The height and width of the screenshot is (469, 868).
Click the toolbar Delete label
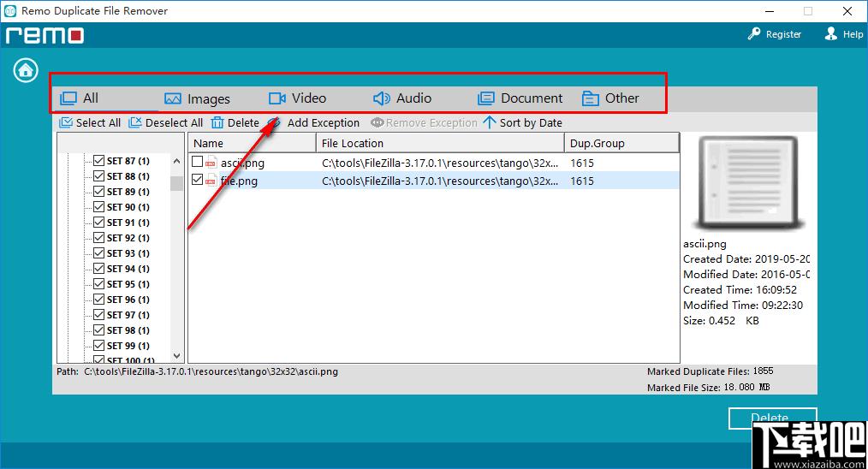(243, 122)
